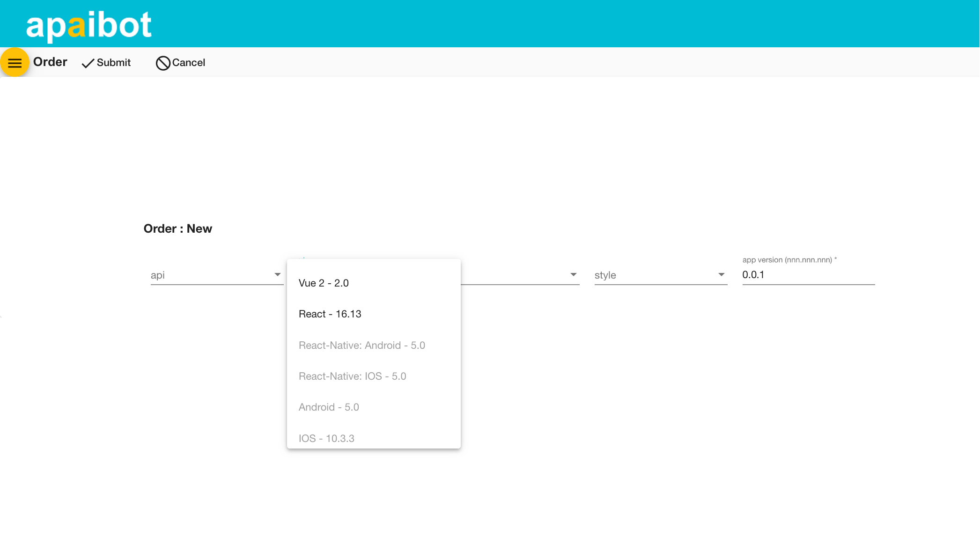Select React - 16.13 option
The width and height of the screenshot is (980, 552).
point(330,314)
